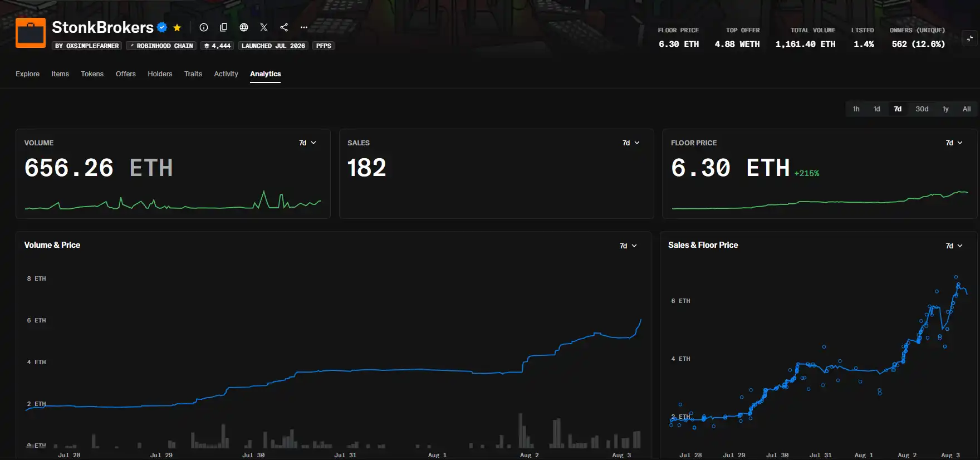The image size is (980, 460).
Task: Click the Aug 2 date on Sales & Floor Price axis
Action: click(907, 455)
